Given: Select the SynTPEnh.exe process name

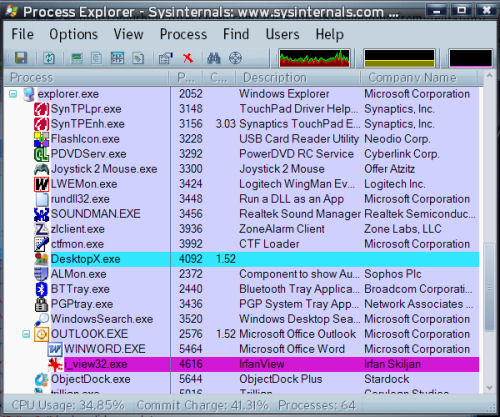Looking at the screenshot, I should pyautogui.click(x=88, y=124).
